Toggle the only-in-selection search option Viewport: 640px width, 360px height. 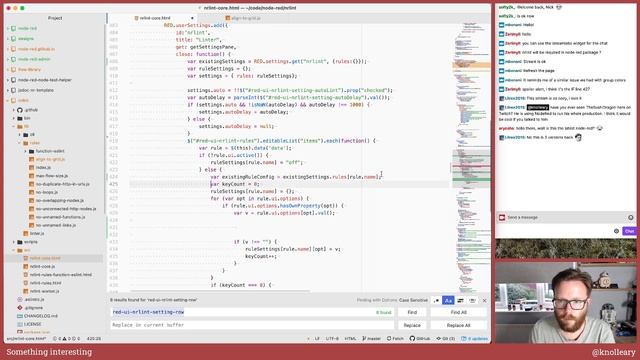(x=460, y=300)
